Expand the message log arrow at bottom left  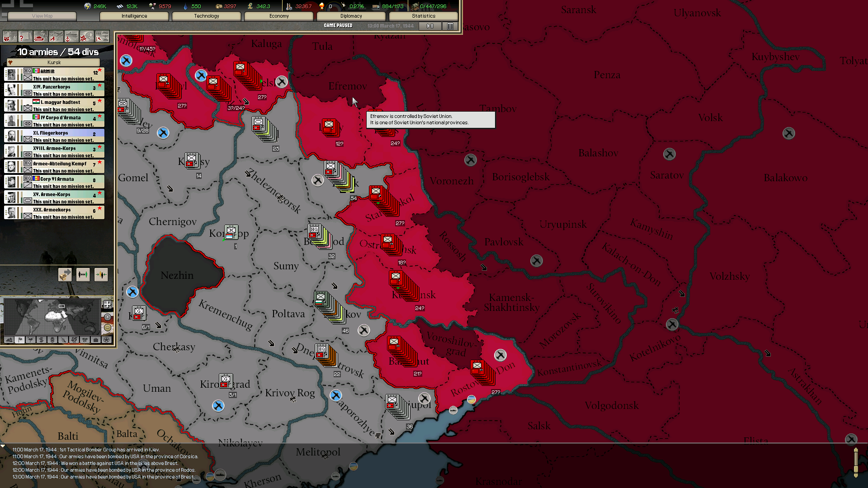pos(3,446)
